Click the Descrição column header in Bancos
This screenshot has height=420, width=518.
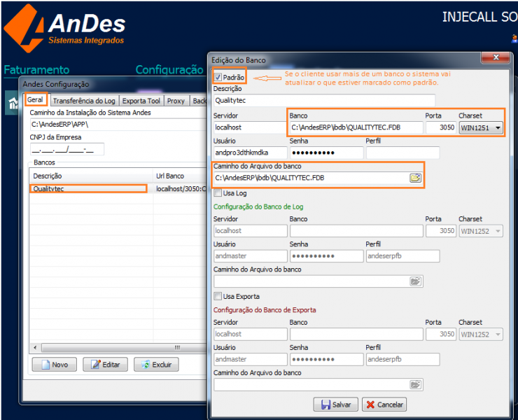click(x=91, y=176)
